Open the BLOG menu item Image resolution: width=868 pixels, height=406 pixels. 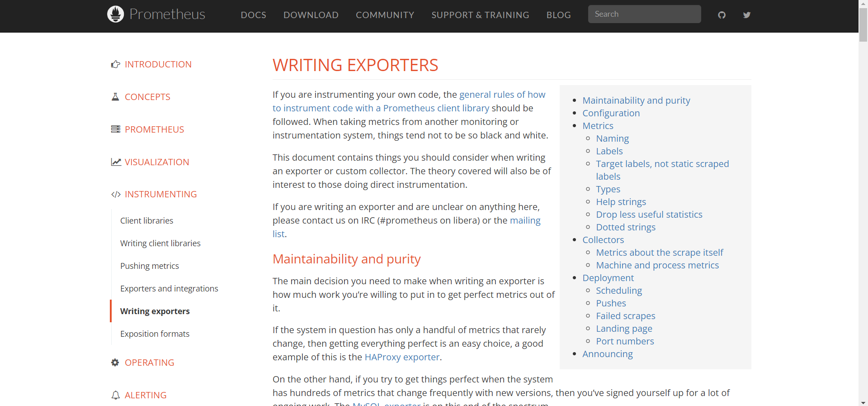559,15
